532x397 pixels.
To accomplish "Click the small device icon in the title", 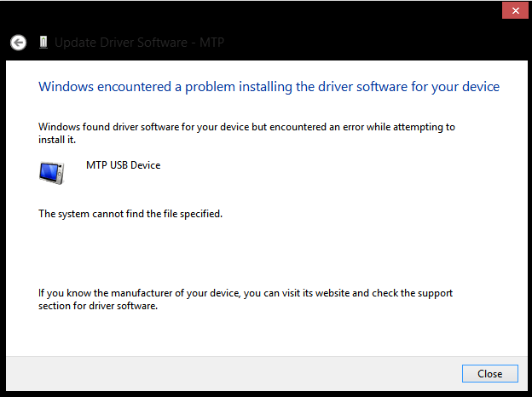I will [41, 42].
